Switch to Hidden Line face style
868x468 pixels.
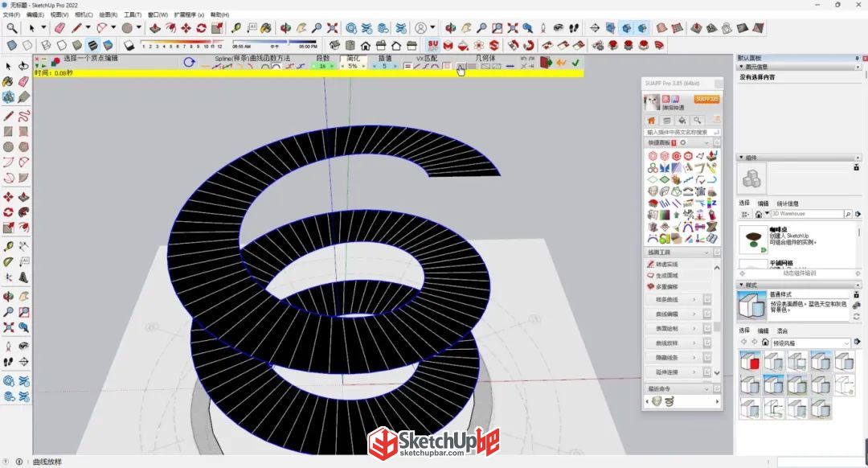[x=61, y=45]
